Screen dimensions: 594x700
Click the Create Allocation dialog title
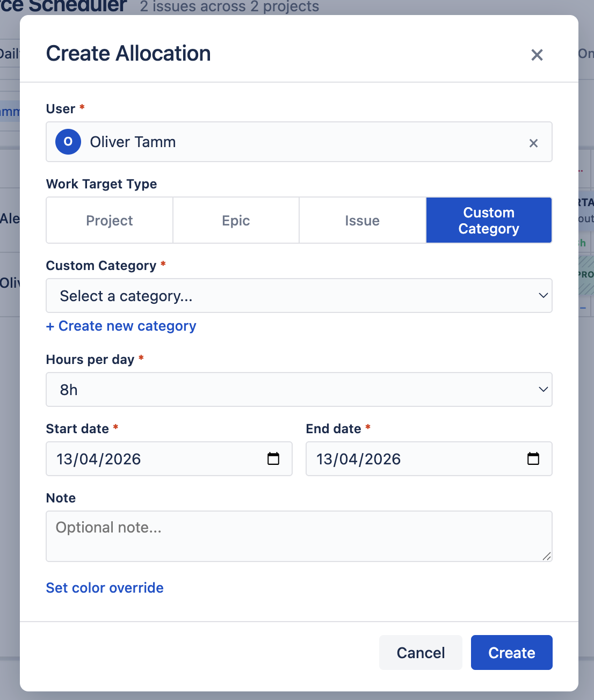tap(128, 54)
